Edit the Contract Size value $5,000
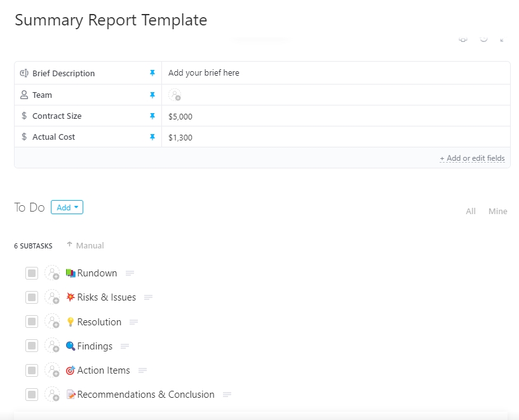 (x=180, y=116)
